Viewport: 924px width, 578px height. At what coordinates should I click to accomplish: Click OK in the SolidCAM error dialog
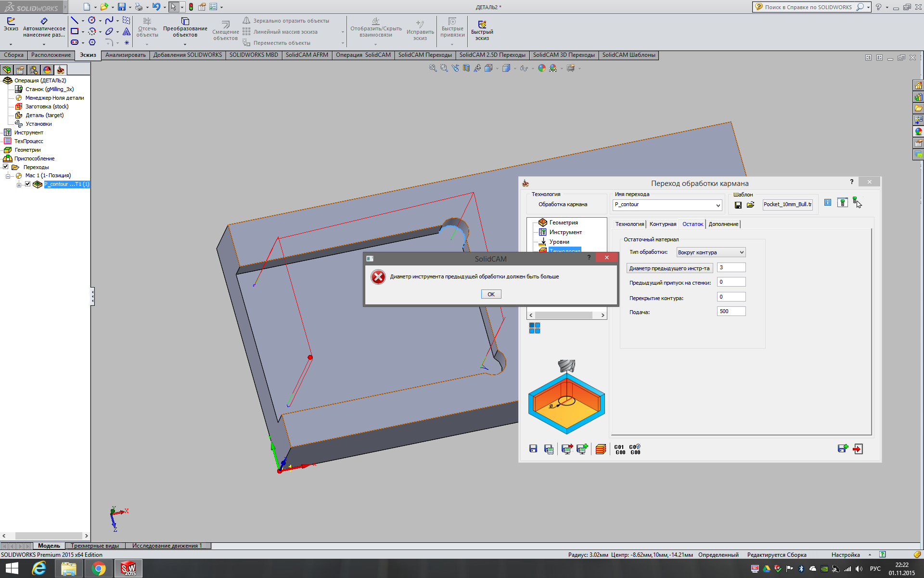tap(491, 294)
